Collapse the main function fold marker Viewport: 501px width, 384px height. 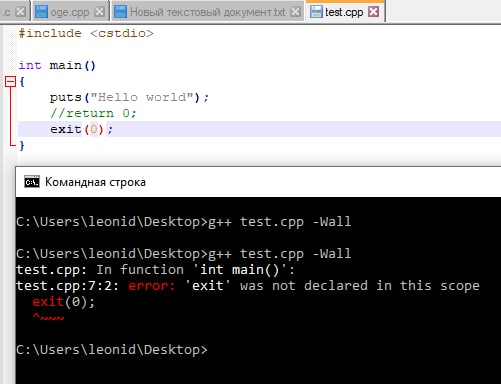point(10,81)
